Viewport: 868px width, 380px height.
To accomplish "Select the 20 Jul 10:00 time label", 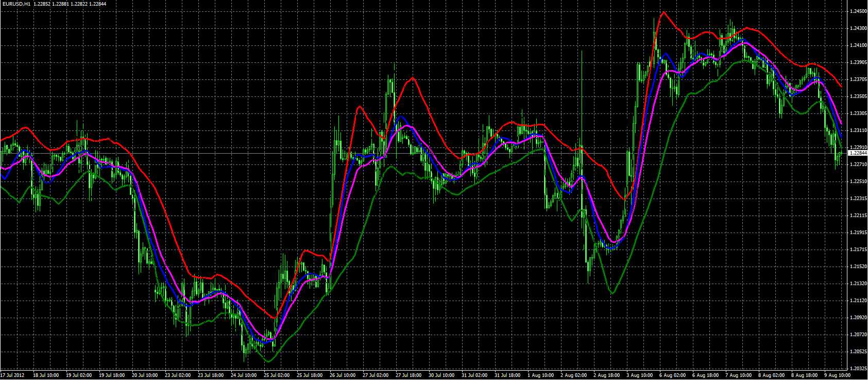I will 145,375.
